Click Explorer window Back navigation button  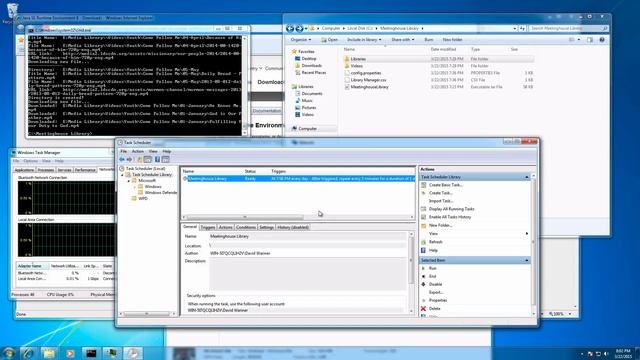pos(290,28)
